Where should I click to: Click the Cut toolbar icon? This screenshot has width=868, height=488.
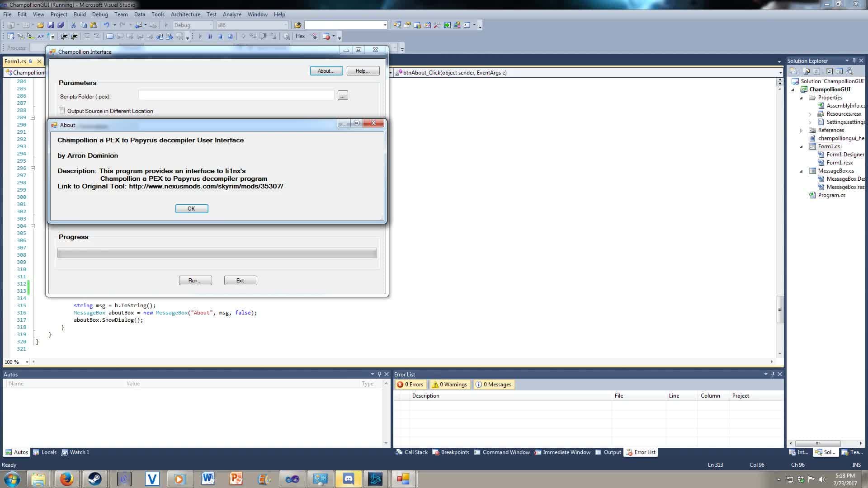coord(73,25)
